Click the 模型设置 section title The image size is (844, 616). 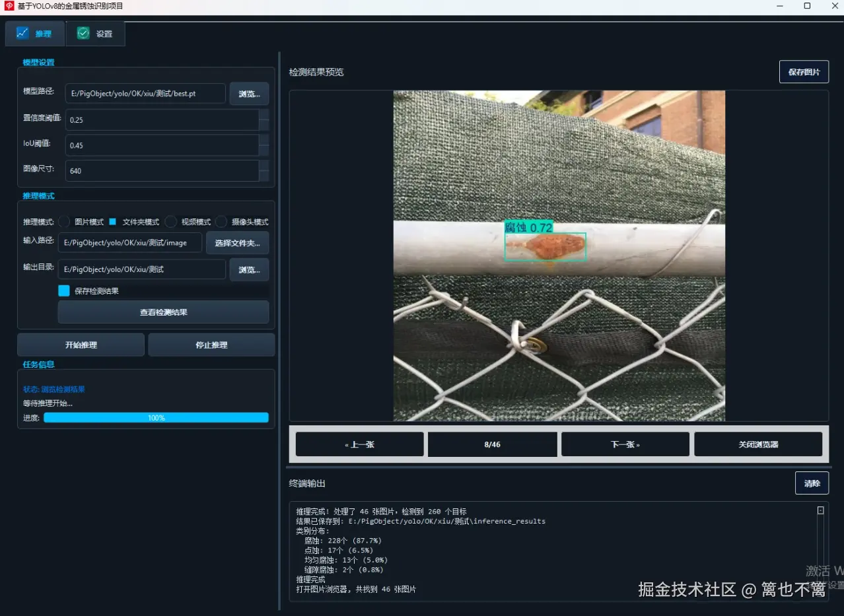[38, 63]
